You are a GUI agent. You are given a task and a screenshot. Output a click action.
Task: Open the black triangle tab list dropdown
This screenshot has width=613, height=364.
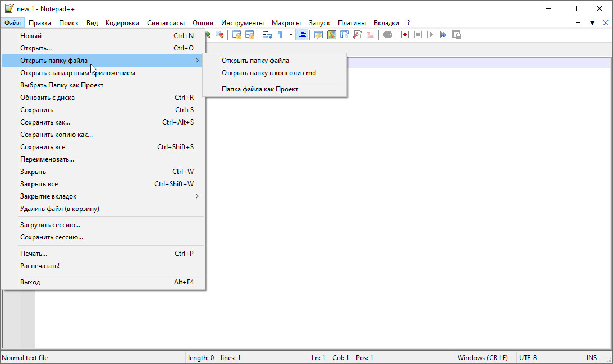[x=592, y=23]
